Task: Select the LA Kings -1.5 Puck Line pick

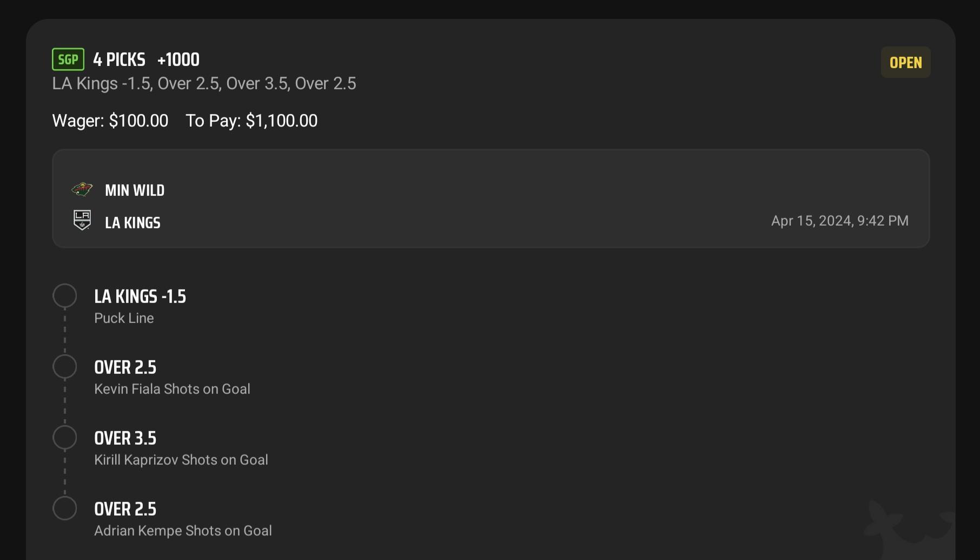Action: 140,306
